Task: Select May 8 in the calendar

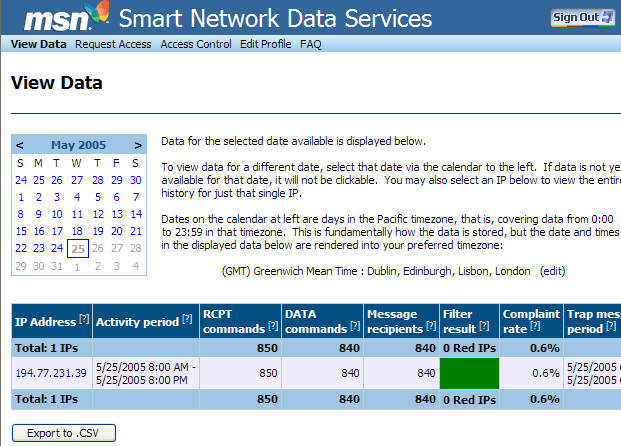Action: pos(21,214)
